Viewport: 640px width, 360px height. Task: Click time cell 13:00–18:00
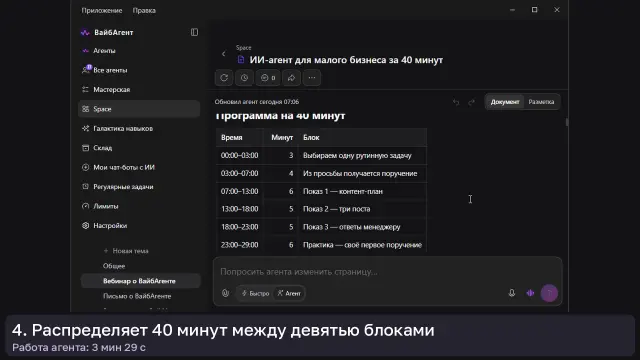click(240, 209)
